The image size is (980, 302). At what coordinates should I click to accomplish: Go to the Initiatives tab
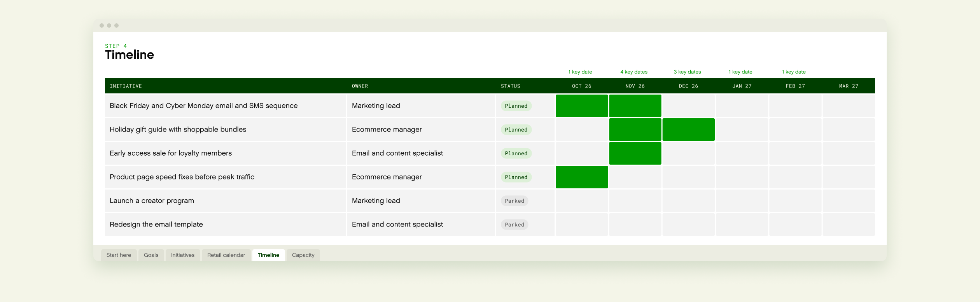pos(183,255)
